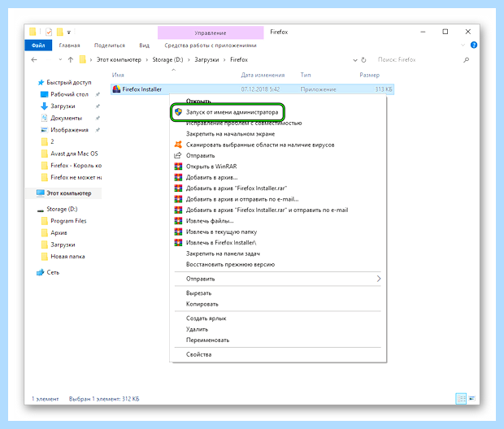Screen dimensions: 504x429
Task: Open Свойства of the file
Action: pyautogui.click(x=198, y=354)
